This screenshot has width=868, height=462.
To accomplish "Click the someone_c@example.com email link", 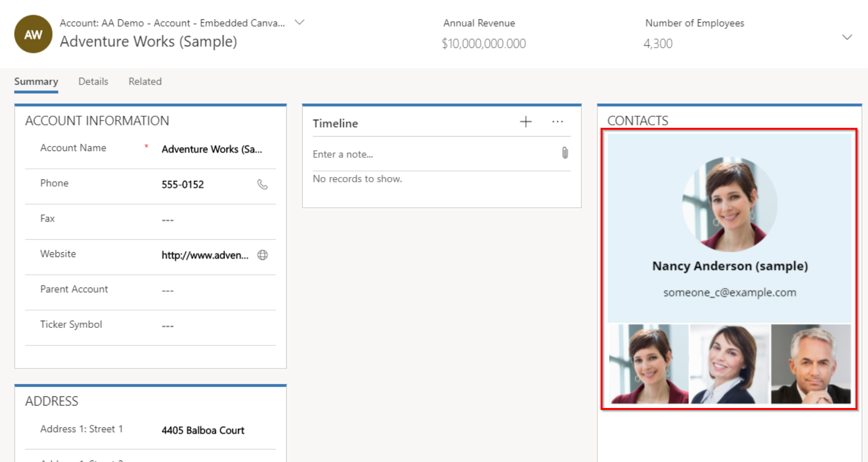I will click(x=729, y=292).
